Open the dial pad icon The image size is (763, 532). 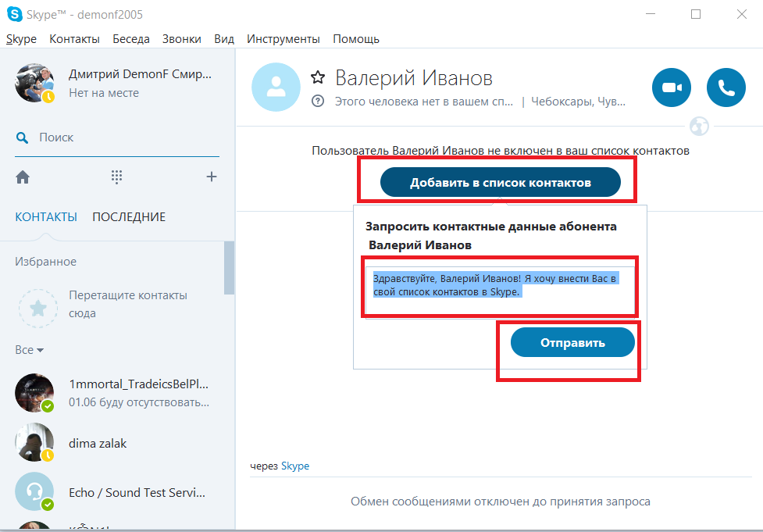tap(117, 177)
